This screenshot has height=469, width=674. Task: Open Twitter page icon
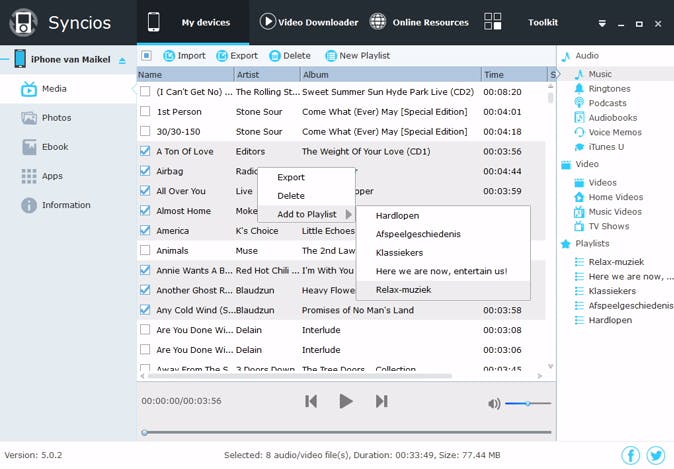click(x=656, y=455)
